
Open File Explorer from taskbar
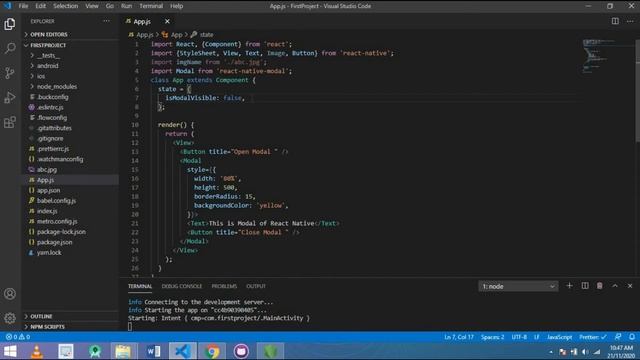(123, 351)
